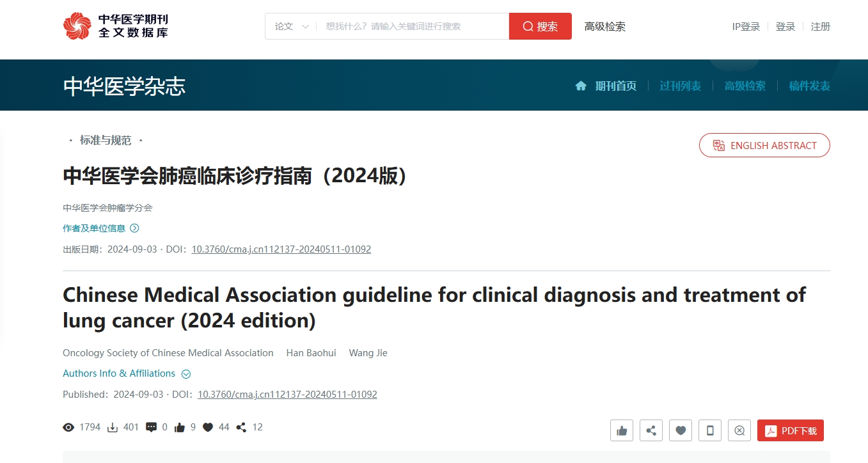Click author name Wang Jie

click(x=368, y=353)
